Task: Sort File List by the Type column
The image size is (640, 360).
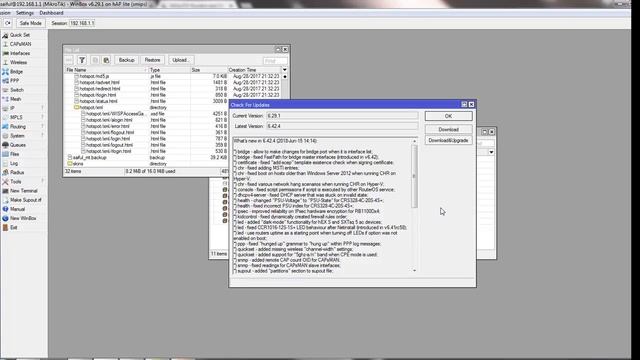Action: tap(169, 70)
